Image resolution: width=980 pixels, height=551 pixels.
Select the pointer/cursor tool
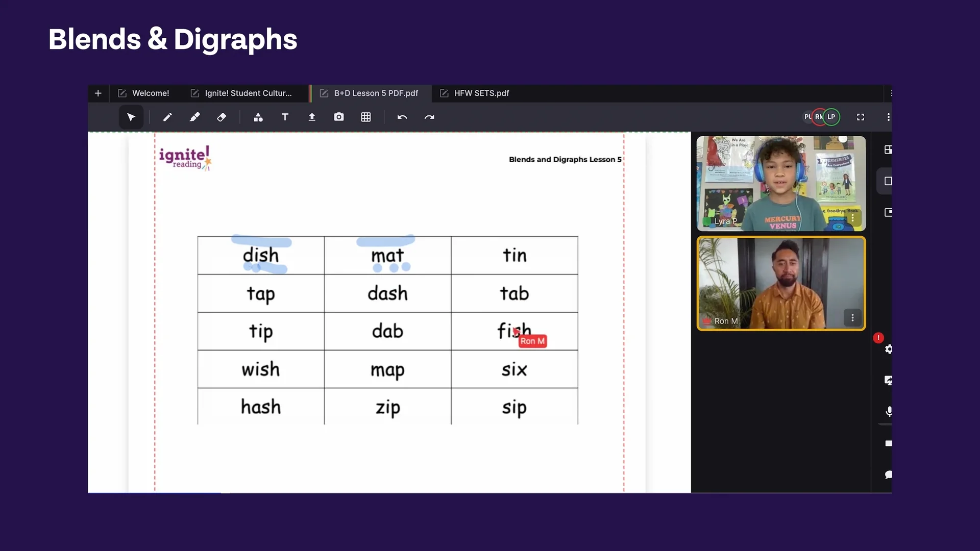[131, 117]
